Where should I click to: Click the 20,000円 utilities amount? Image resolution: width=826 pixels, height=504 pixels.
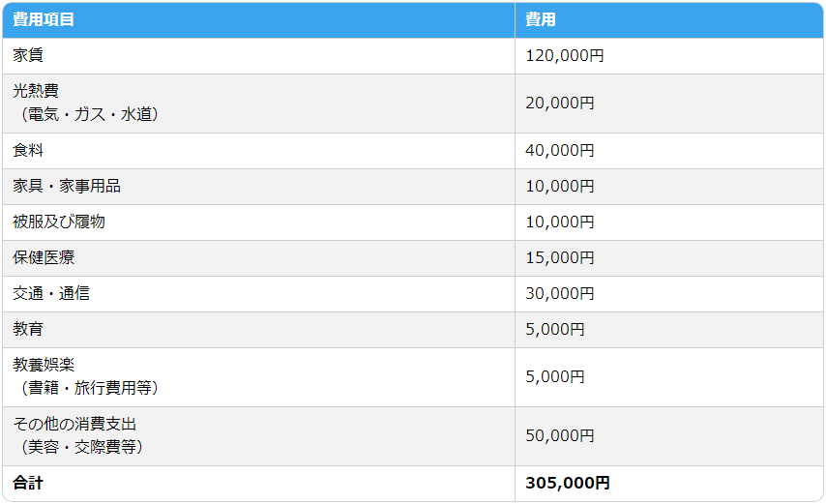[x=560, y=103]
